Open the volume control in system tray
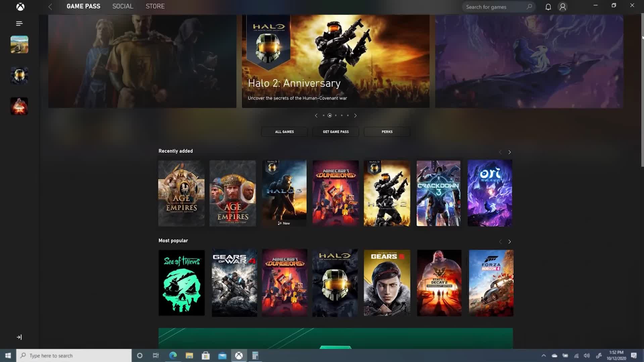644x362 pixels. click(x=587, y=356)
